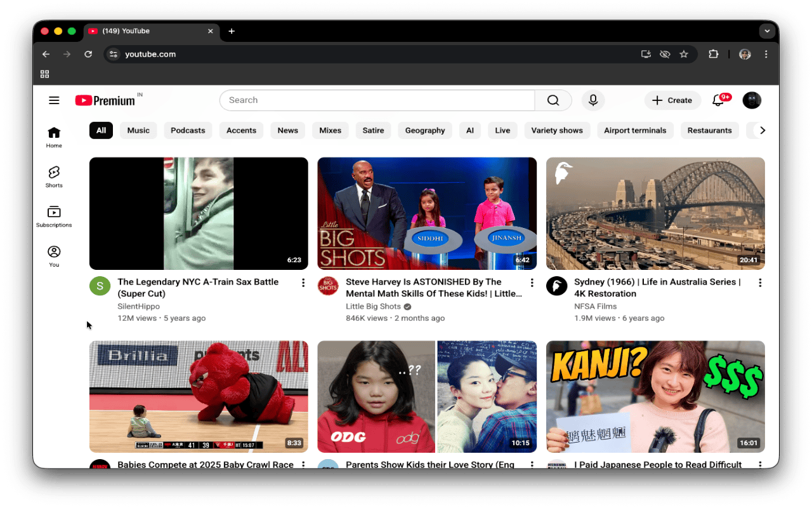812x508 pixels.
Task: Select the Airport terminals filter chip
Action: [635, 131]
